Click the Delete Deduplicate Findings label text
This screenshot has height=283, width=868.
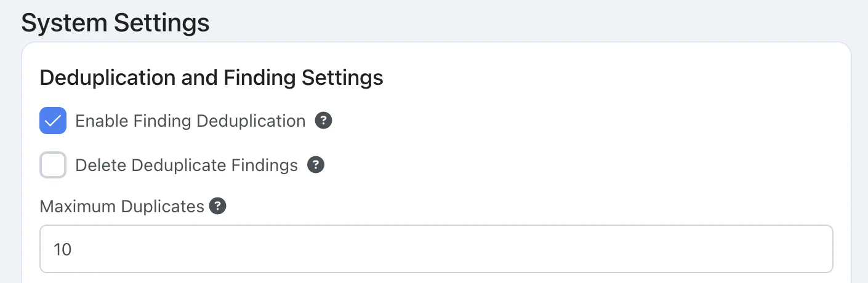(187, 165)
